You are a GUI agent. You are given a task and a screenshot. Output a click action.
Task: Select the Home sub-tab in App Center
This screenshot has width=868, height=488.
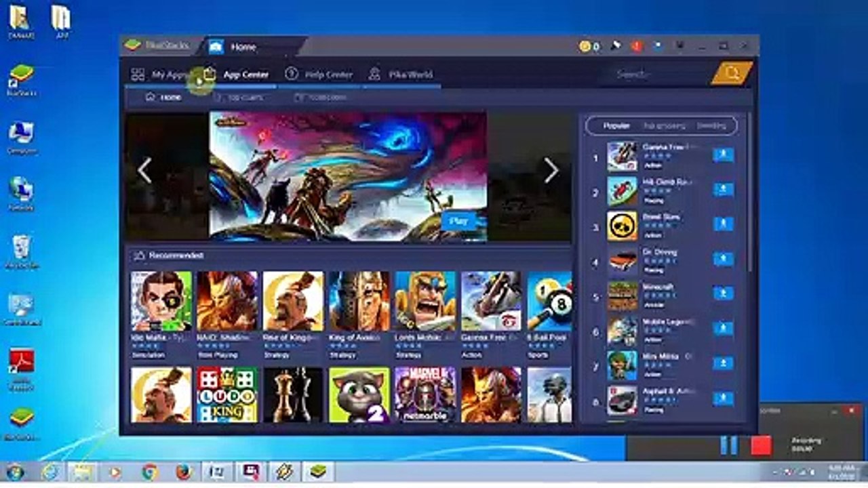(163, 97)
